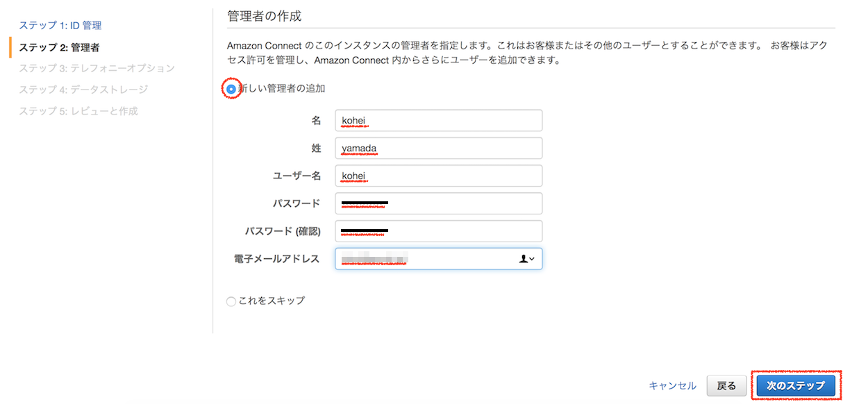This screenshot has height=404, width=868.
Task: Click the キャンセル link
Action: coord(671,385)
